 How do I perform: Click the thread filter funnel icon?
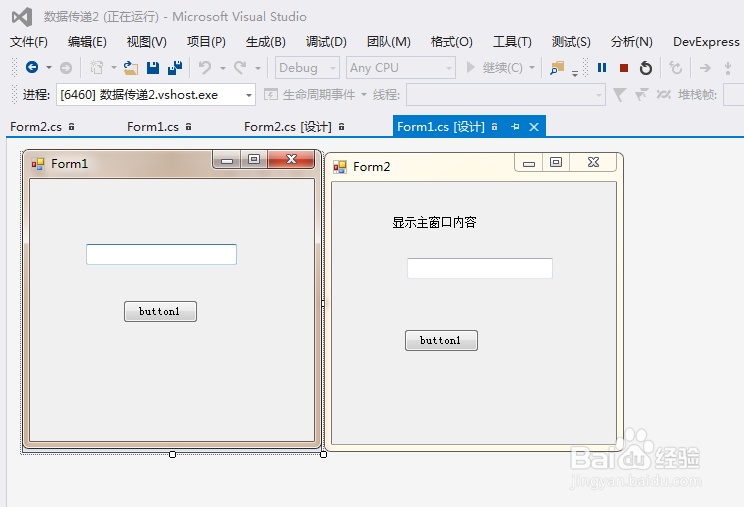click(619, 95)
